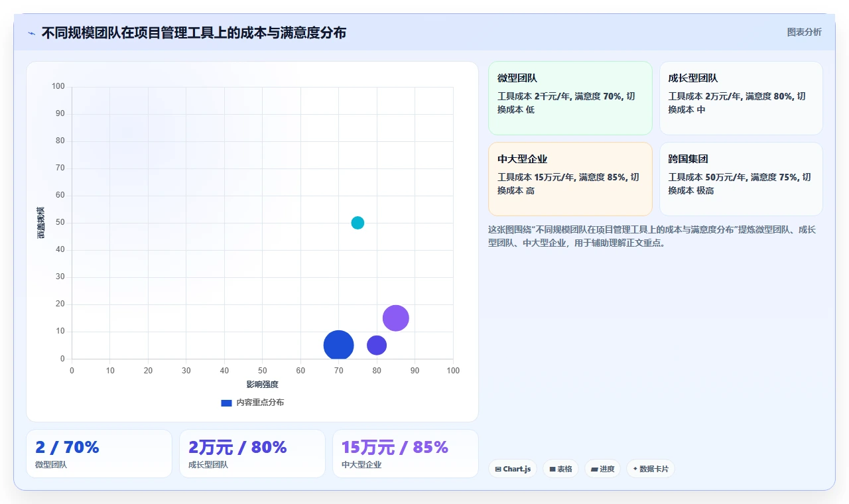Image resolution: width=849 pixels, height=504 pixels.
Task: Select the 微型团队 info card heading
Action: [x=517, y=78]
